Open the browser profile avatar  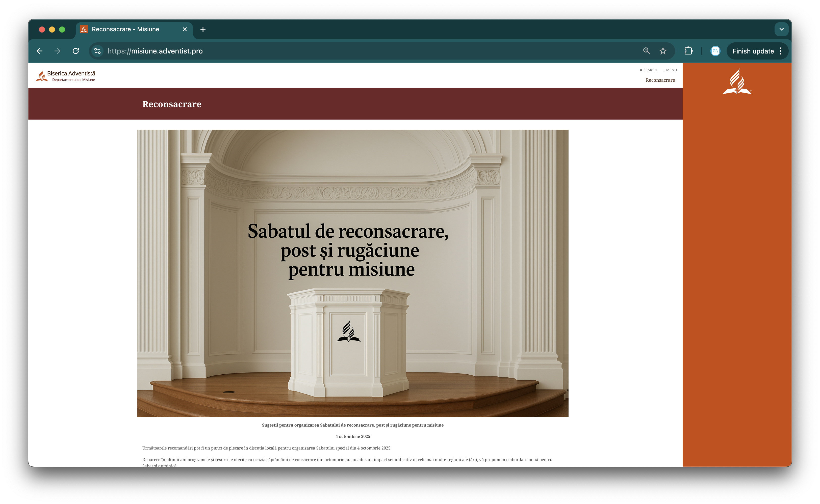pos(715,51)
